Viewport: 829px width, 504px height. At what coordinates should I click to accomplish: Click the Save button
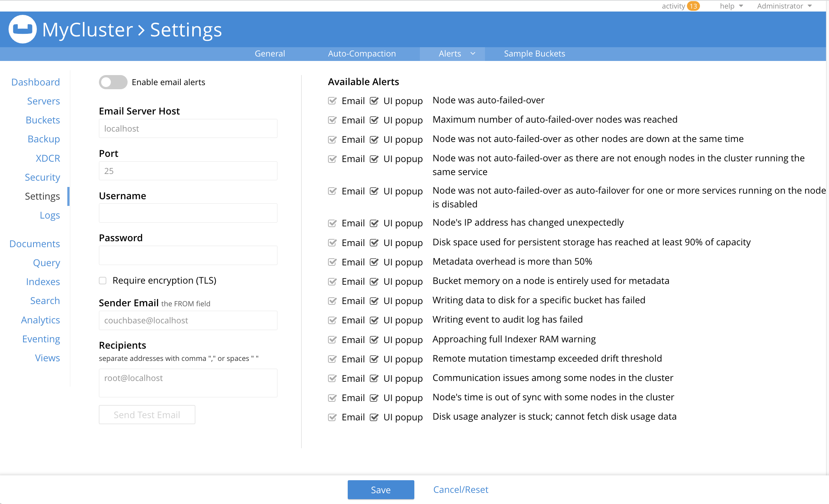click(x=380, y=490)
